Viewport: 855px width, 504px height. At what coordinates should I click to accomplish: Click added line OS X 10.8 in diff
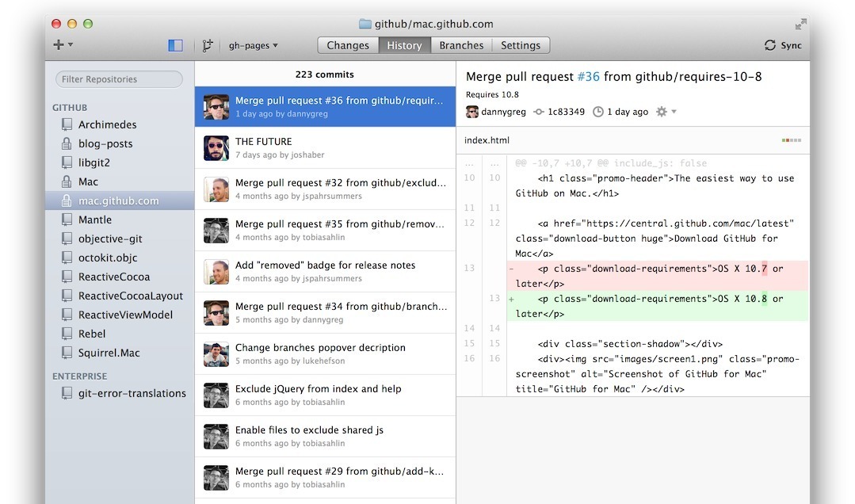pos(658,306)
